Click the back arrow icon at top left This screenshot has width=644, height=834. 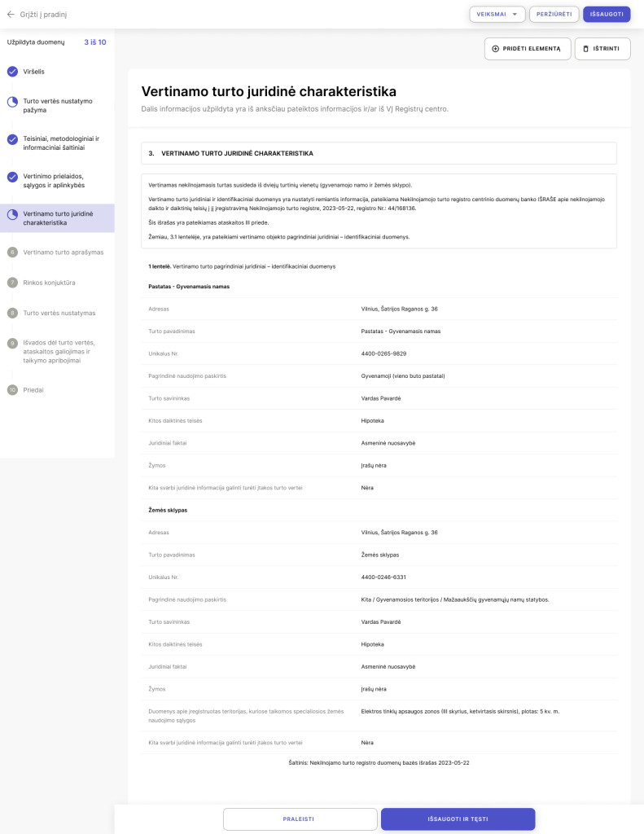pos(11,14)
